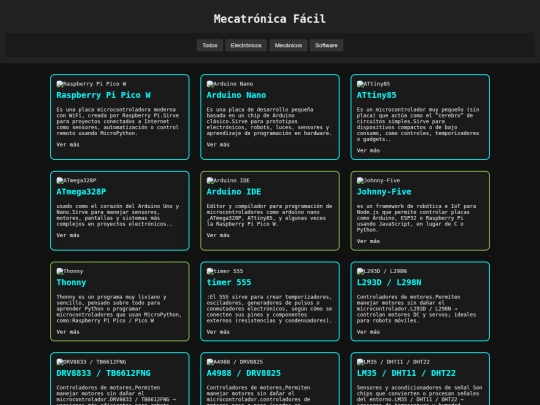
Task: Click the Mecatrónica Fácil page title
Action: pos(270,19)
